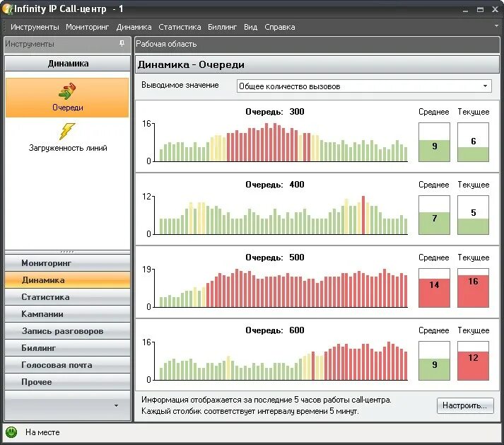Select Мониторинг section in sidebar

coord(67,263)
